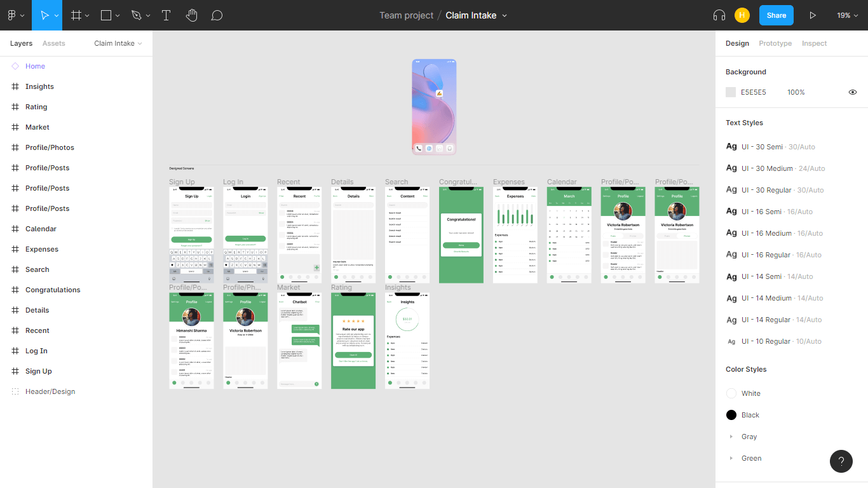Viewport: 868px width, 488px height.
Task: Expand the Gray color style group
Action: (x=731, y=437)
